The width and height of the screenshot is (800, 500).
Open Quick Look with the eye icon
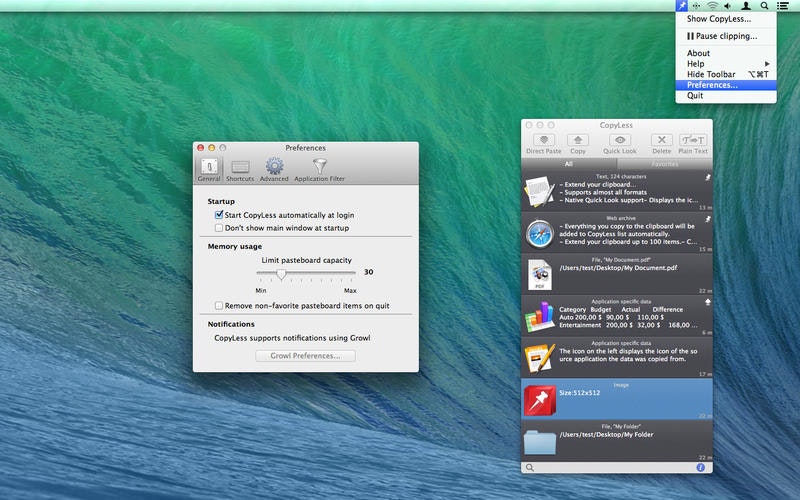(620, 141)
